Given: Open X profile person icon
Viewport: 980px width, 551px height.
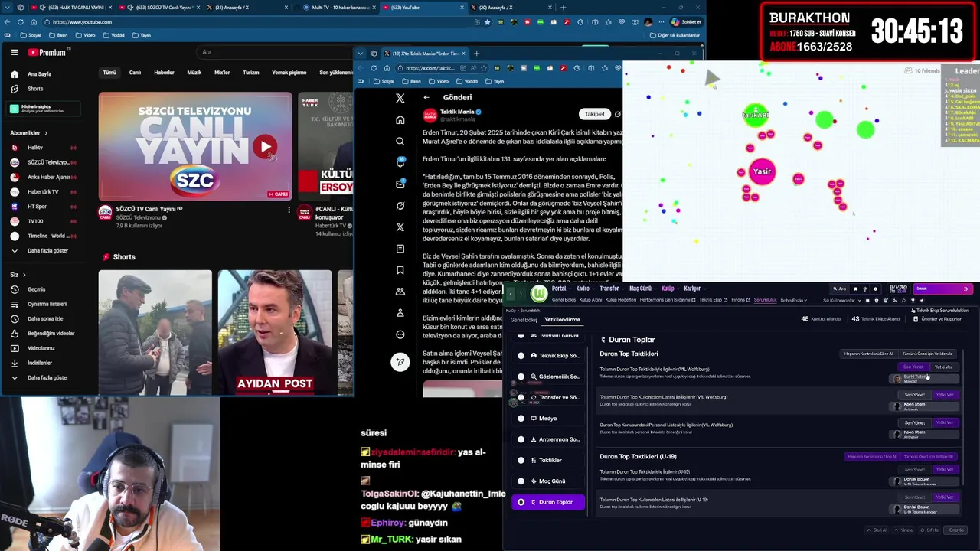Looking at the screenshot, I should 400,313.
